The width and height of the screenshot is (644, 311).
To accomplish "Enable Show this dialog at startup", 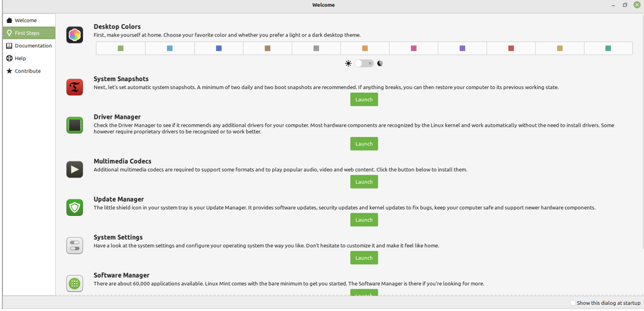I will tap(573, 303).
